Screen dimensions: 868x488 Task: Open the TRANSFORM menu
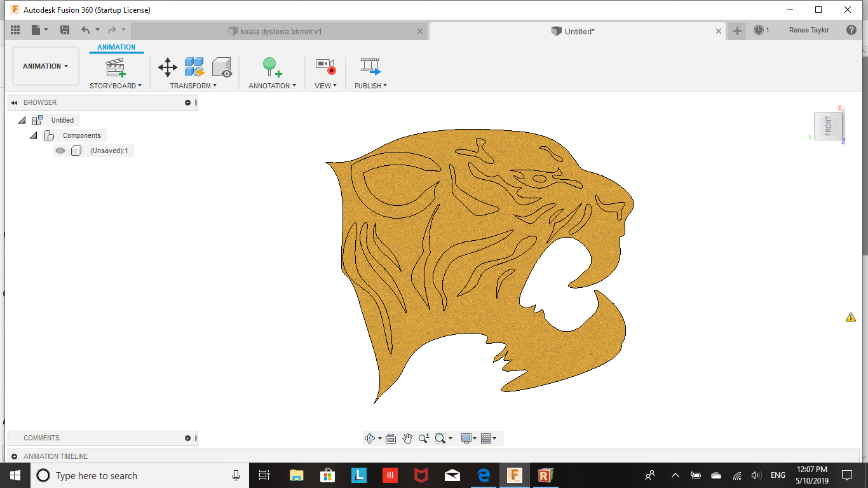coord(193,86)
